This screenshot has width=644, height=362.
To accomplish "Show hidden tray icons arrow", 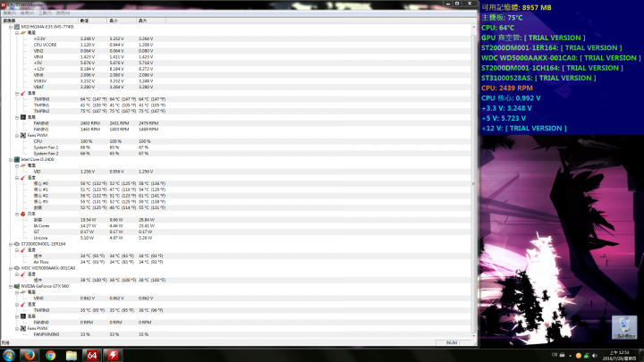I will click(x=570, y=356).
